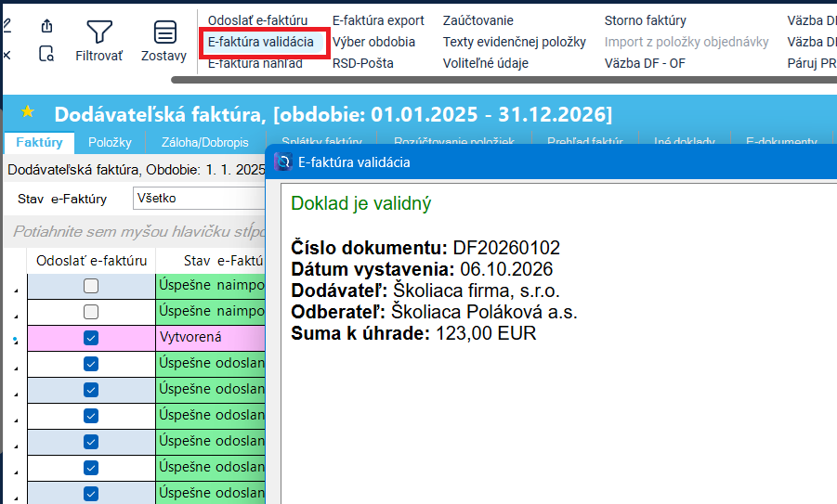The image size is (837, 504).
Task: Tick the checkbox in the first Úspešne naimpo row
Action: [x=91, y=286]
